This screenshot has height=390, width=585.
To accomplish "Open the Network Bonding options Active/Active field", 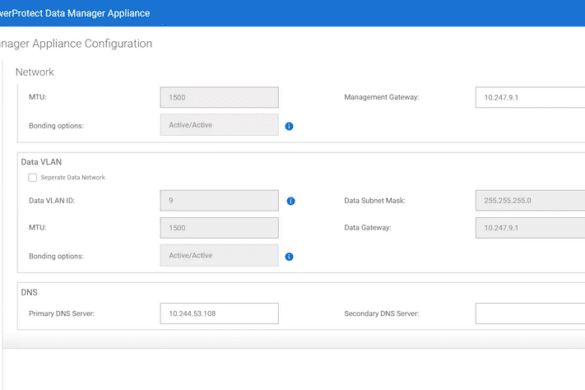I will 219,125.
